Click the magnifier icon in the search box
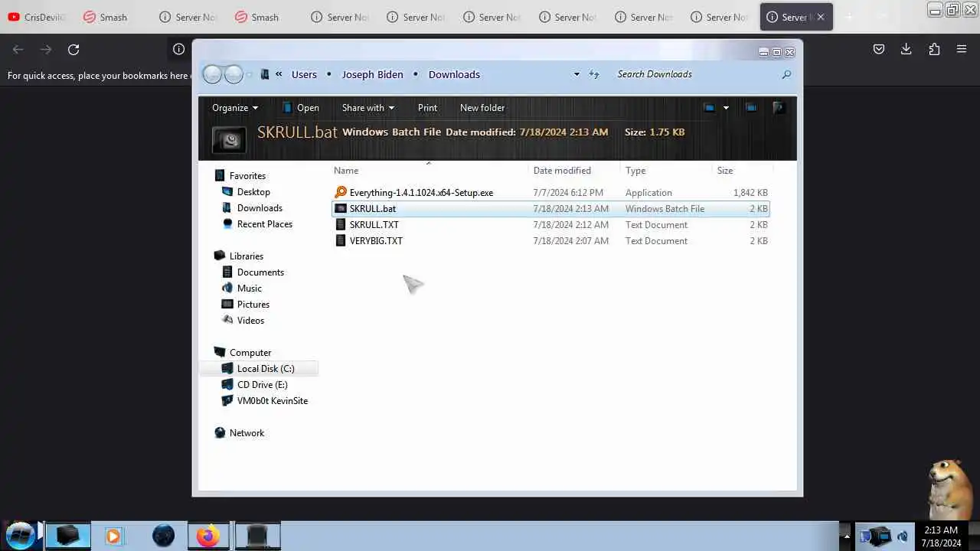 click(786, 74)
